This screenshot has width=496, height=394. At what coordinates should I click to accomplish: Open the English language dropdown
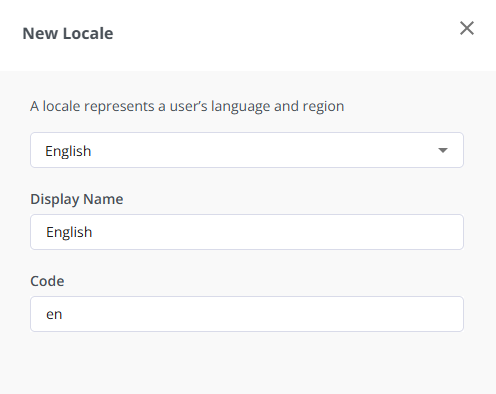pos(247,150)
